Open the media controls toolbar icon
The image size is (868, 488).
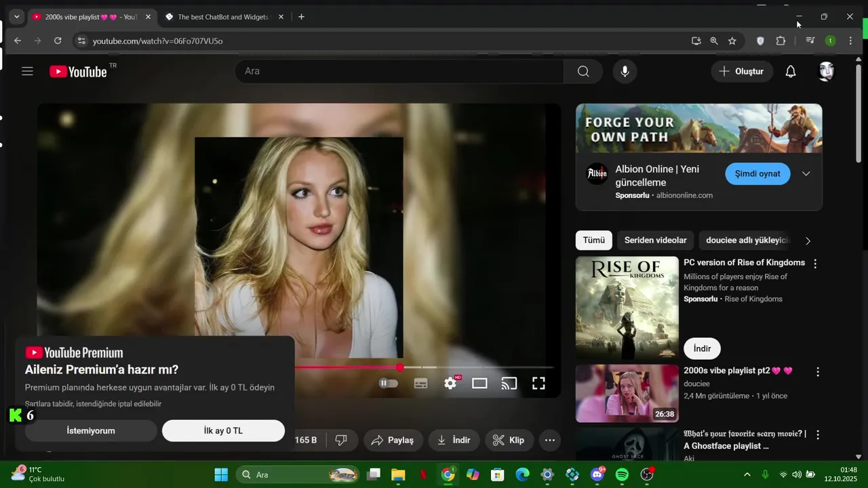coord(810,41)
